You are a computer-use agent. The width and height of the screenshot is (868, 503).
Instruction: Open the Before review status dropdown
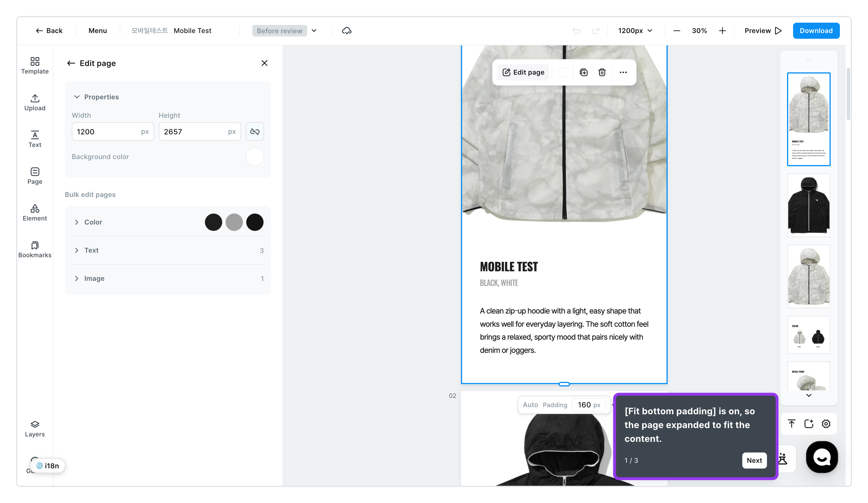coord(284,31)
